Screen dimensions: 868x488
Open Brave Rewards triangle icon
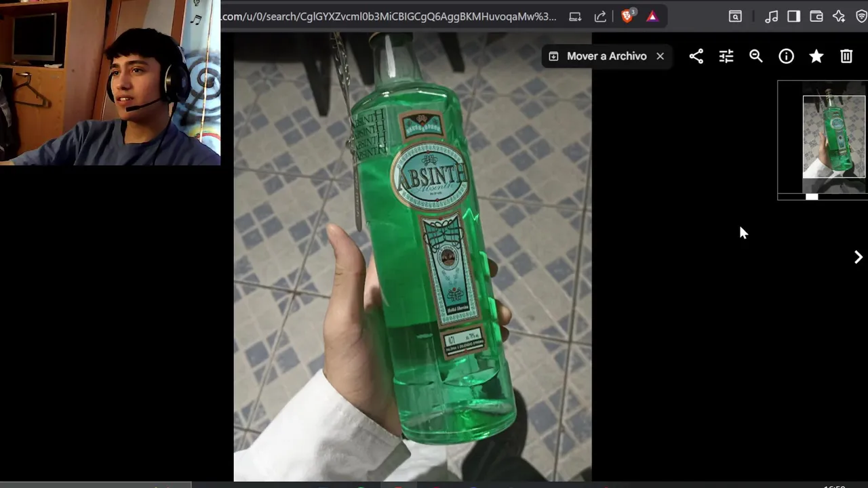pos(652,16)
